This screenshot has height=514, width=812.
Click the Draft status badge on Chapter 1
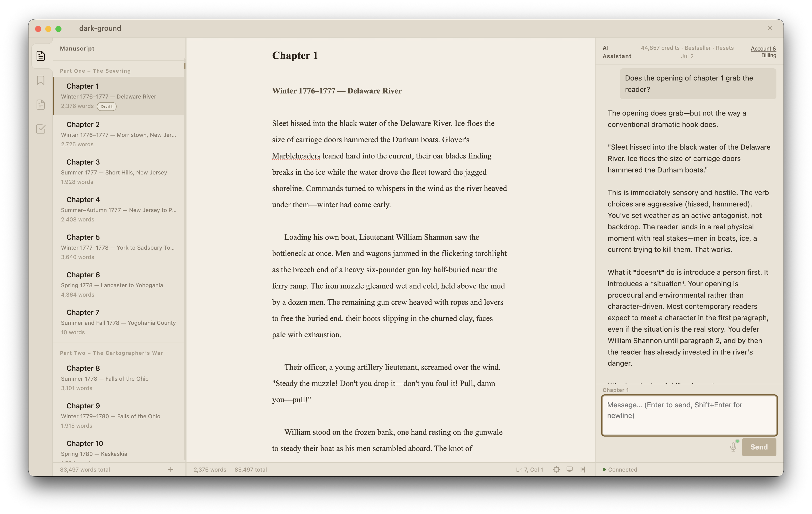pyautogui.click(x=106, y=106)
